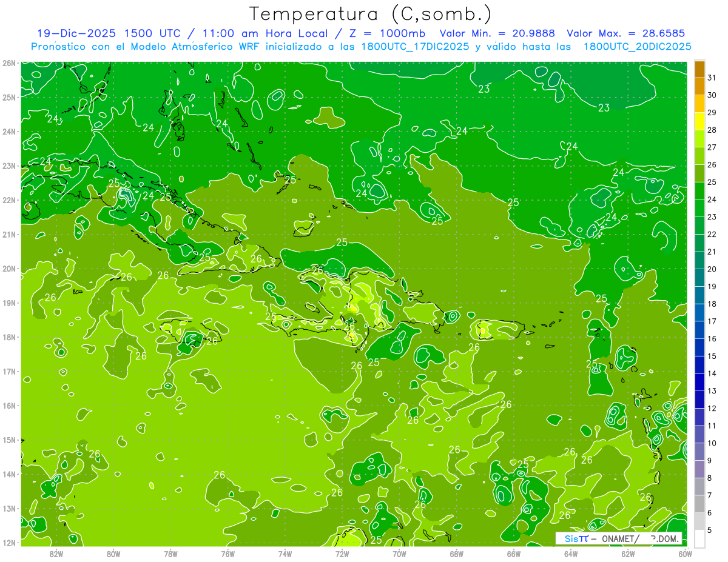Click the "Valor Min. = 20.9888" text
The height and width of the screenshot is (562, 728).
point(497,33)
